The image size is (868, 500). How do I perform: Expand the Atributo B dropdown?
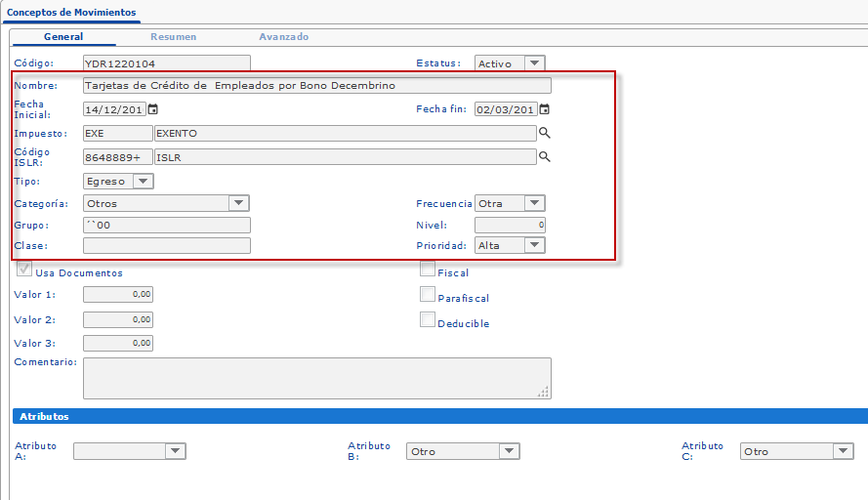click(x=463, y=451)
